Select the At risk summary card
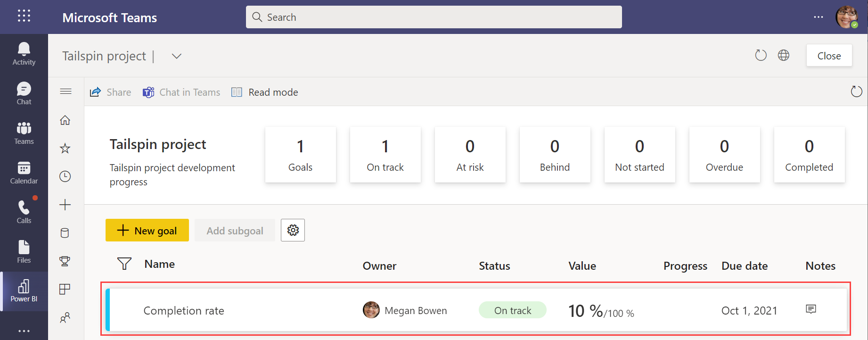The height and width of the screenshot is (340, 868). click(x=470, y=154)
